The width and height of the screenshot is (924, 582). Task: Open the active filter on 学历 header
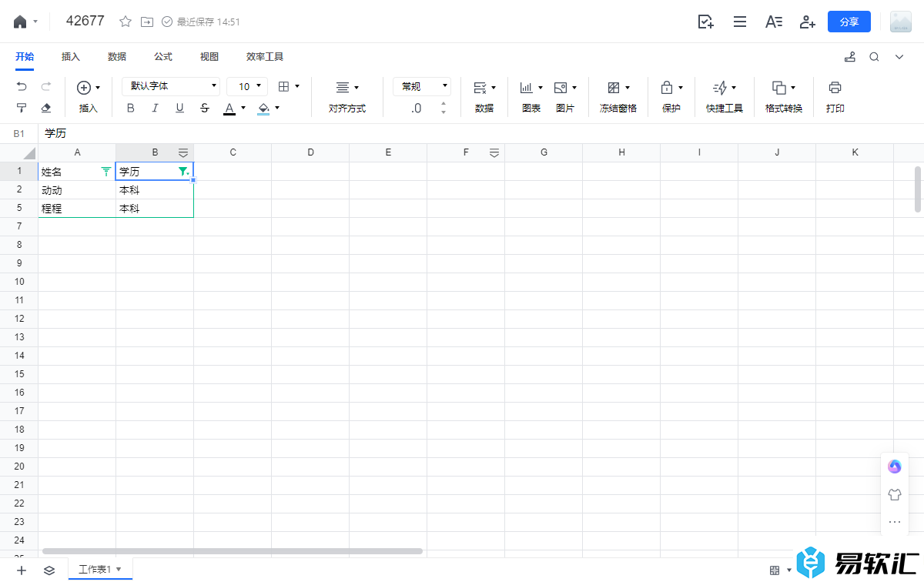183,172
